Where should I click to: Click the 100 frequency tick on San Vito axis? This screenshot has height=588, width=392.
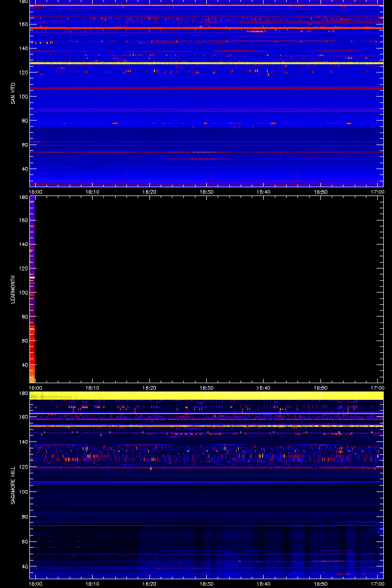click(23, 97)
